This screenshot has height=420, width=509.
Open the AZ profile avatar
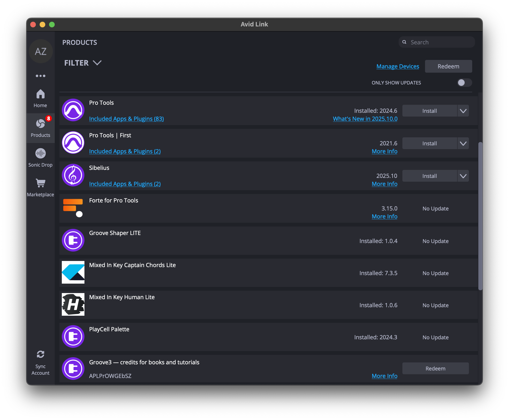tap(41, 51)
